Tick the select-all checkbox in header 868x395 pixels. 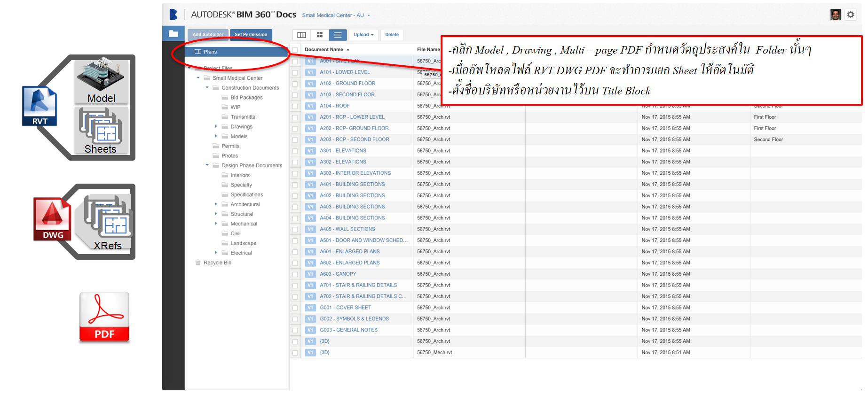[295, 50]
